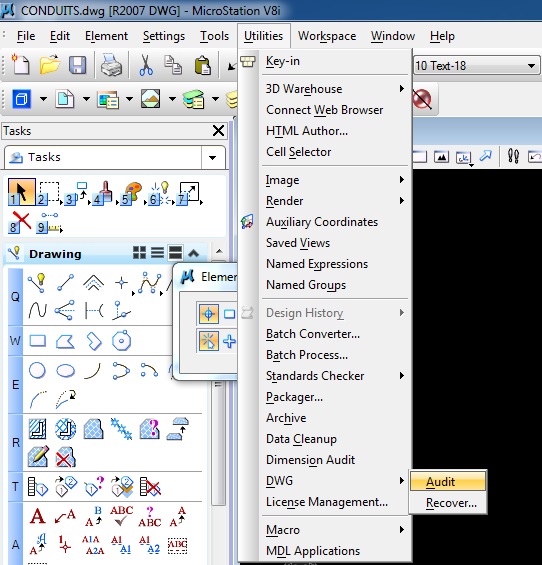Image resolution: width=542 pixels, height=565 pixels.
Task: Select Recover... in the DWG submenu
Action: 448,502
